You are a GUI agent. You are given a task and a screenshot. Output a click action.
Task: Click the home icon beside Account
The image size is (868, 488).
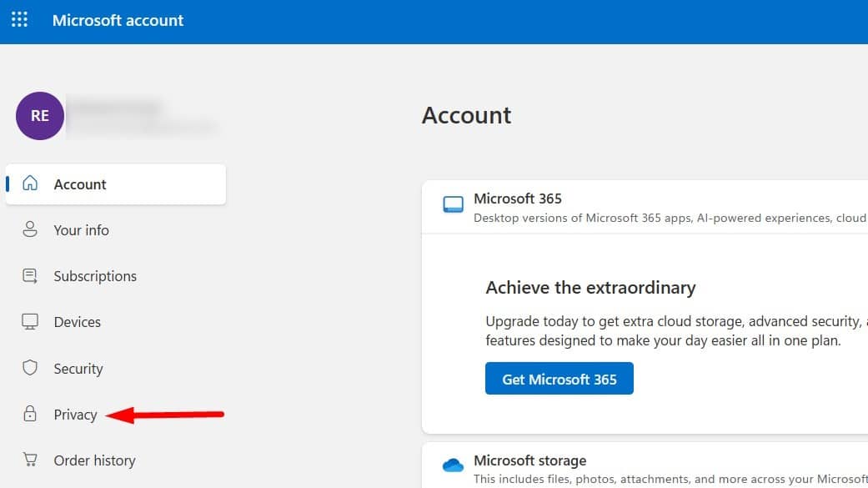pos(30,184)
